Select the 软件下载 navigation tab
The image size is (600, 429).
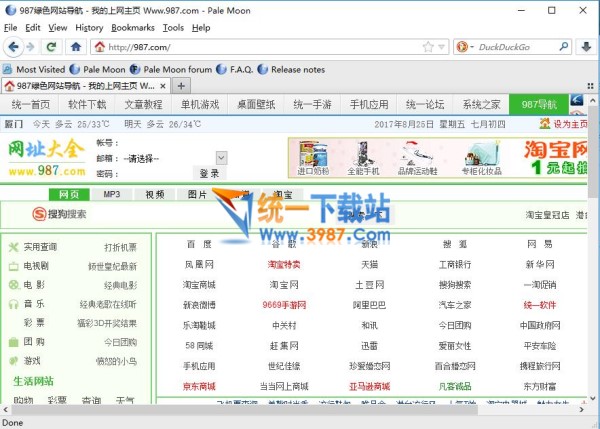tap(87, 104)
